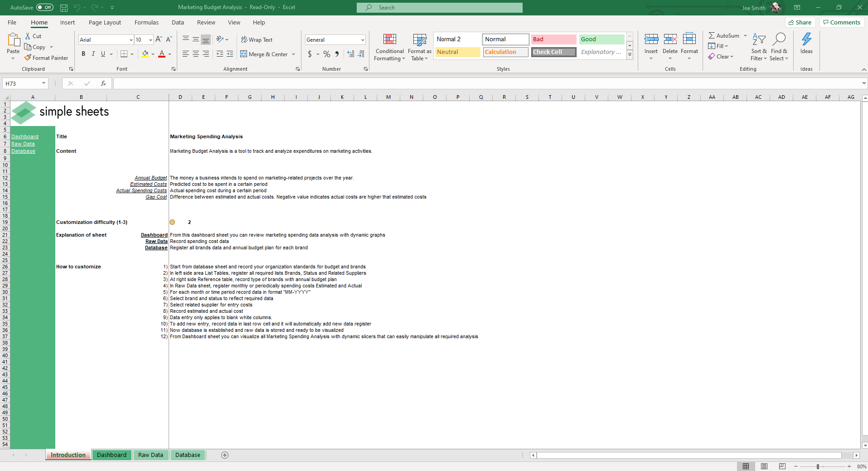
Task: Apply the Good cell style
Action: coord(601,39)
